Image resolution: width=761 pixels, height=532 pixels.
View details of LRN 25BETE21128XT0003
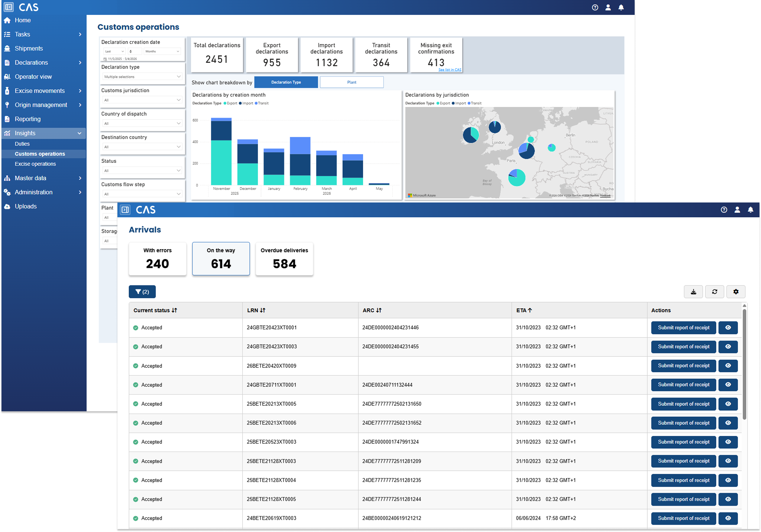pyautogui.click(x=728, y=461)
